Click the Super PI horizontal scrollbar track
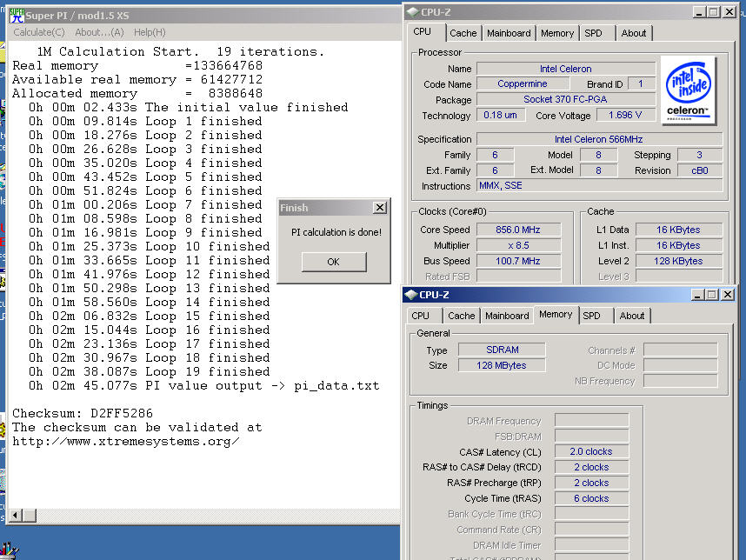The height and width of the screenshot is (560, 746). click(x=218, y=516)
